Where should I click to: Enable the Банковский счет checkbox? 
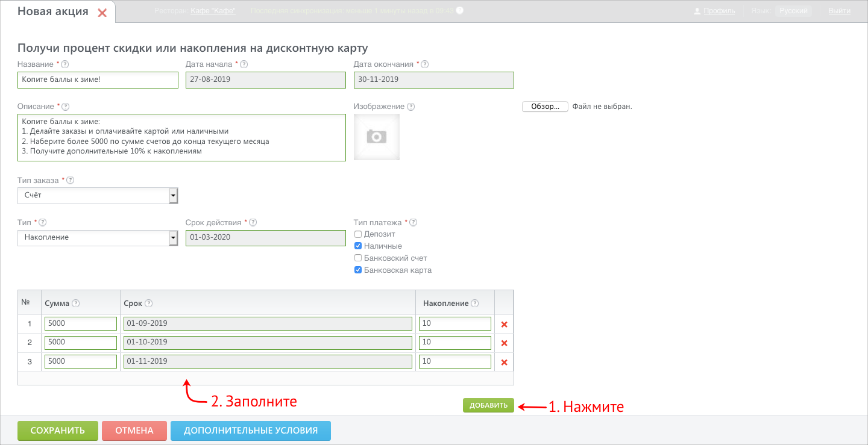(358, 258)
